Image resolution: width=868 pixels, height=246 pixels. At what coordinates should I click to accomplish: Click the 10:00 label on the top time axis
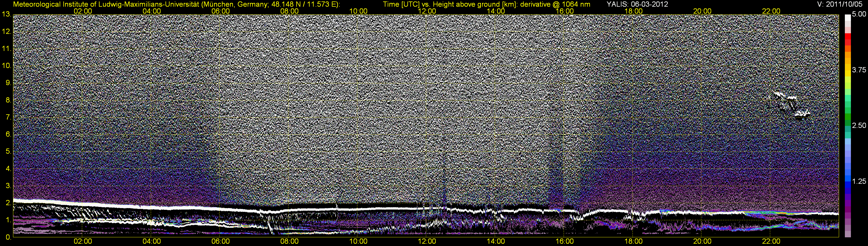pyautogui.click(x=358, y=11)
